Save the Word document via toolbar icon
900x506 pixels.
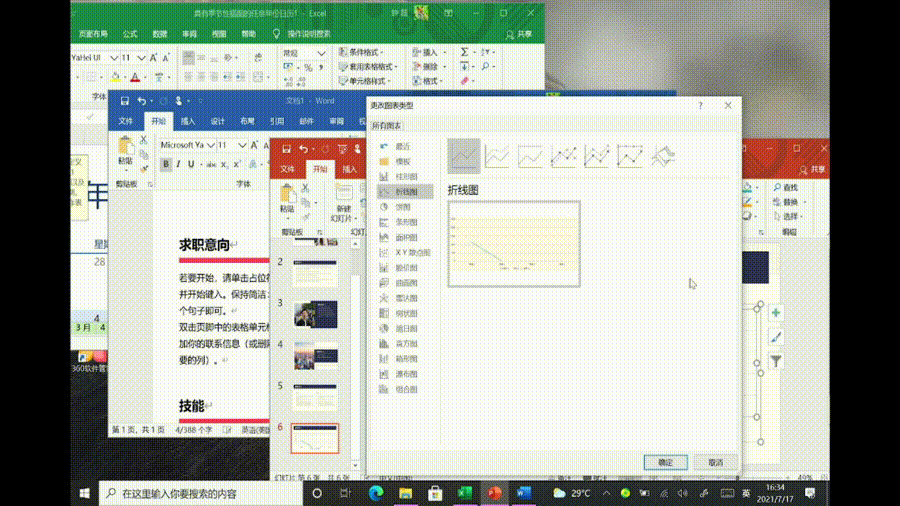(x=125, y=101)
